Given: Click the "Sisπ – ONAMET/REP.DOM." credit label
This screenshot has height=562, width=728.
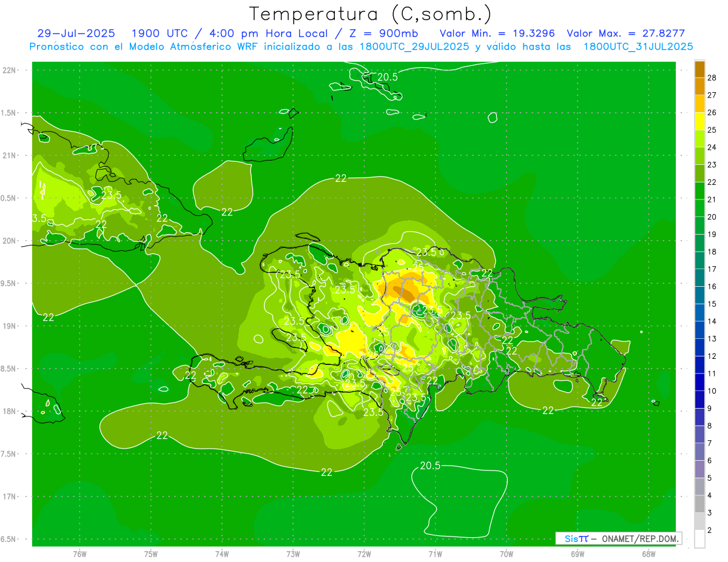Looking at the screenshot, I should coord(618,538).
